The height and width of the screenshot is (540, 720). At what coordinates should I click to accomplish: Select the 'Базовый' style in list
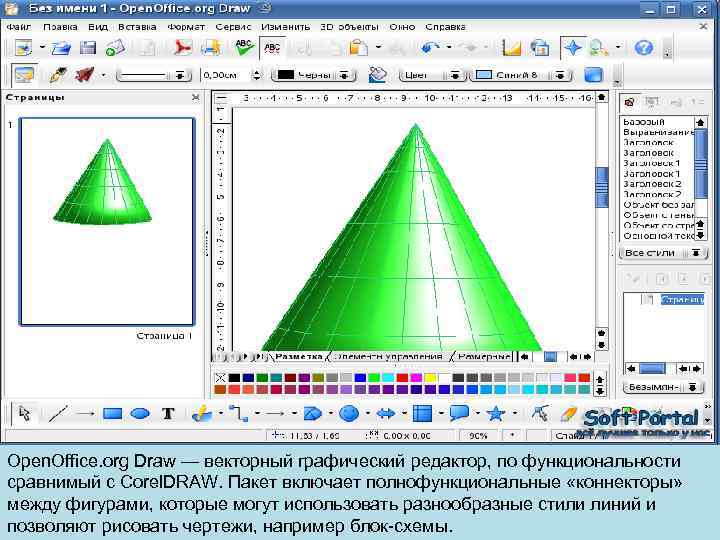(x=644, y=122)
